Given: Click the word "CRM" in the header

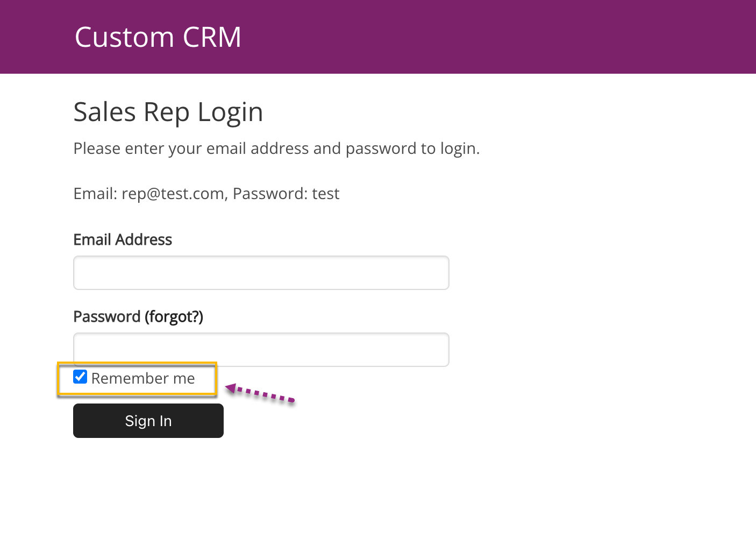Looking at the screenshot, I should 212,37.
